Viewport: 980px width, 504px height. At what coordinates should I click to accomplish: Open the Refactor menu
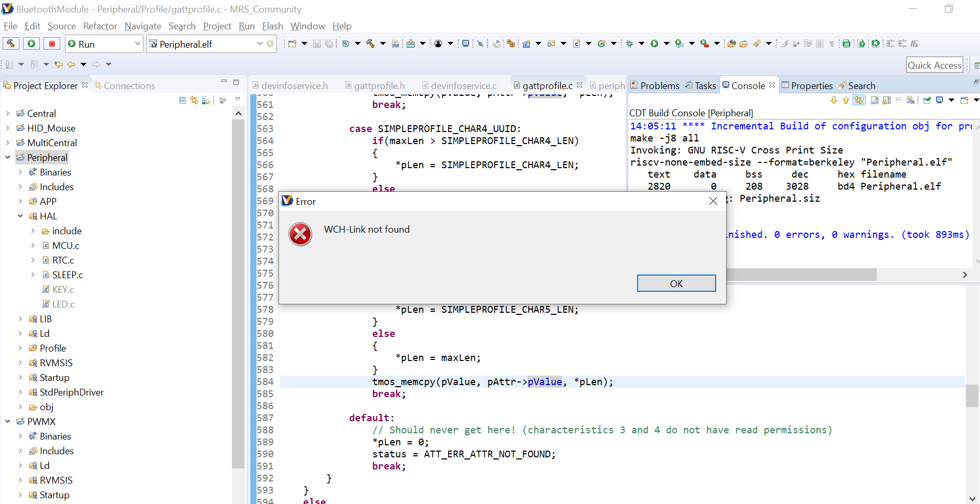pos(100,26)
